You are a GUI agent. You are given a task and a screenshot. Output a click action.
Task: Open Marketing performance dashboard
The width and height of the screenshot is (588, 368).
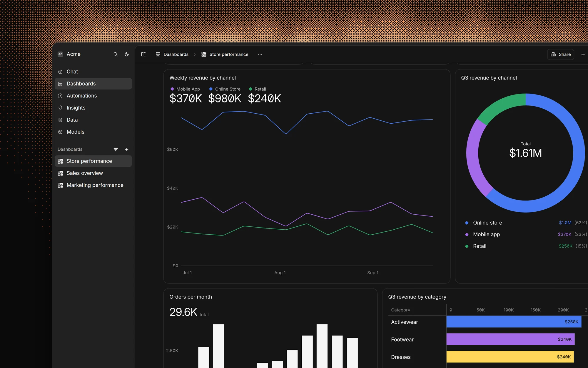[x=93, y=185]
